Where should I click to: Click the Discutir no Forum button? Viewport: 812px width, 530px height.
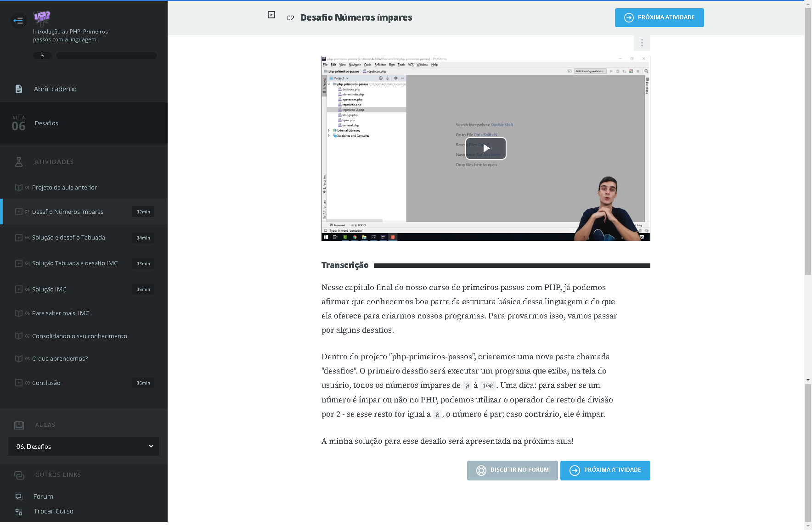tap(512, 470)
